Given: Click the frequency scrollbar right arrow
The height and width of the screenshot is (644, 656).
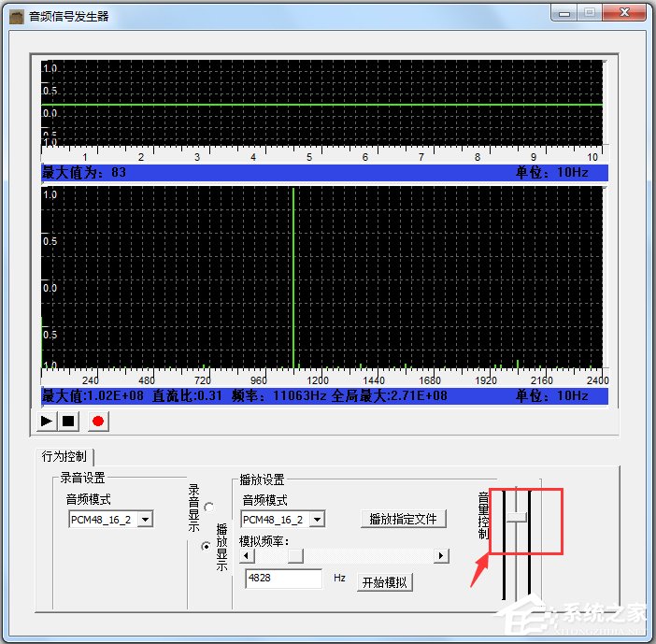Looking at the screenshot, I should tap(441, 556).
